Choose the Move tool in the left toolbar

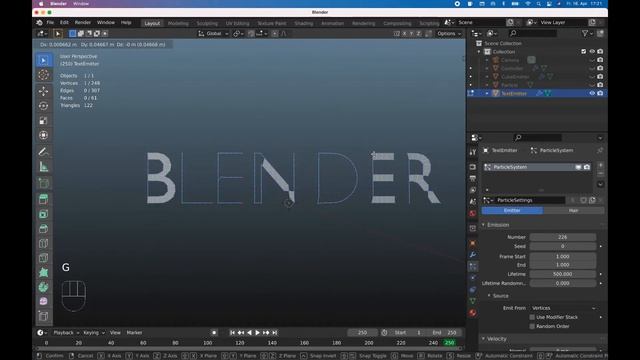click(x=44, y=91)
